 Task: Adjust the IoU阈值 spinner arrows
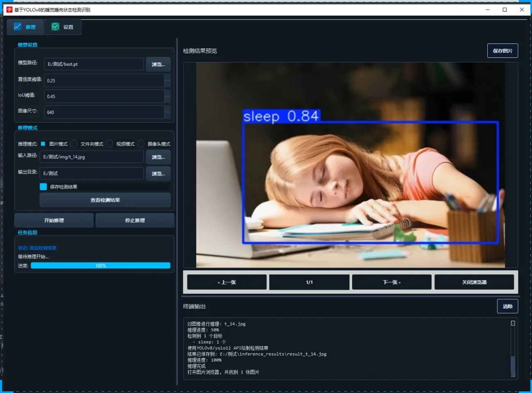(x=167, y=96)
